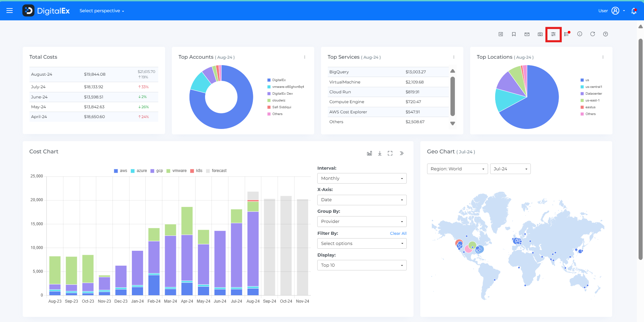Click Compute Engine service row
Image resolution: width=644 pixels, height=322 pixels.
[388, 102]
